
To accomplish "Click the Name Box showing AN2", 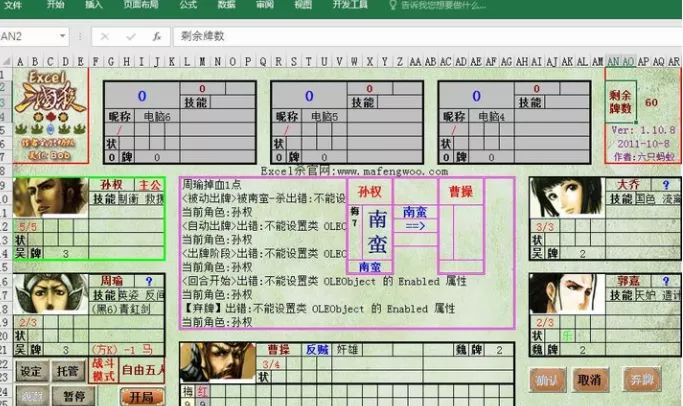I will coord(28,36).
